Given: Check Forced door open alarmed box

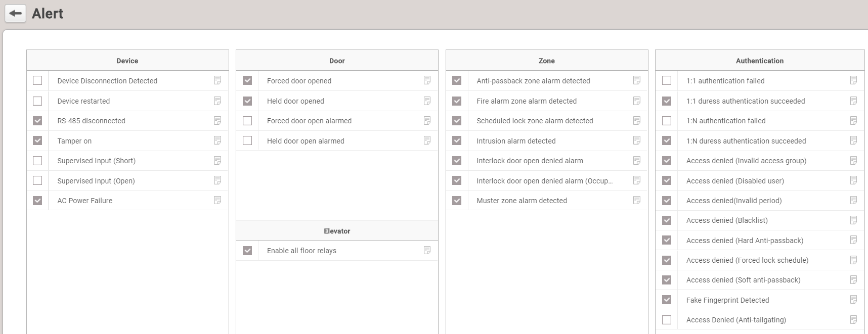Looking at the screenshot, I should (247, 121).
